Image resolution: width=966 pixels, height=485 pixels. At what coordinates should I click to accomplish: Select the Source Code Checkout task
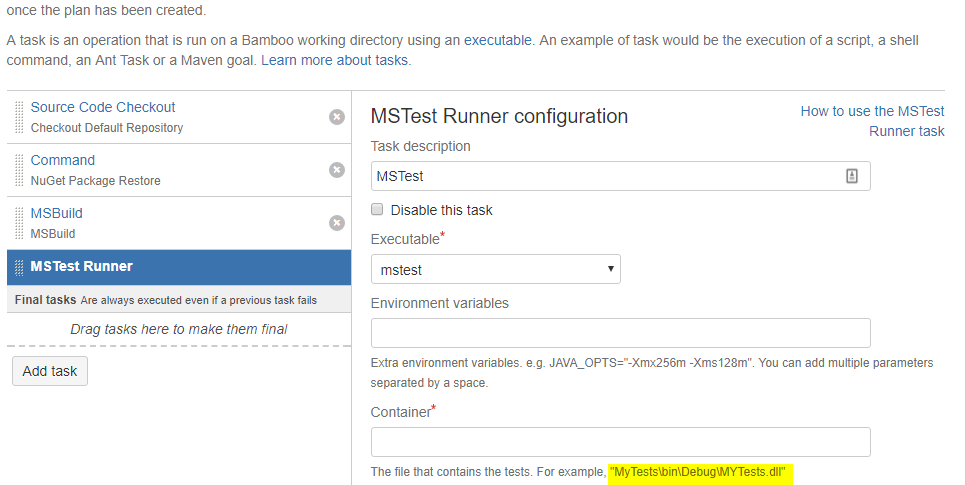[103, 107]
